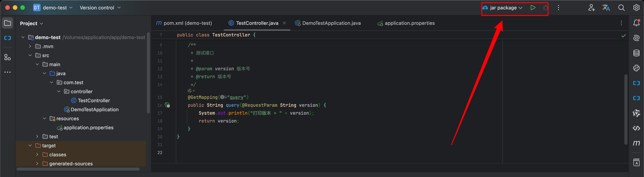
Task: Open the Version control dropdown
Action: pos(100,8)
